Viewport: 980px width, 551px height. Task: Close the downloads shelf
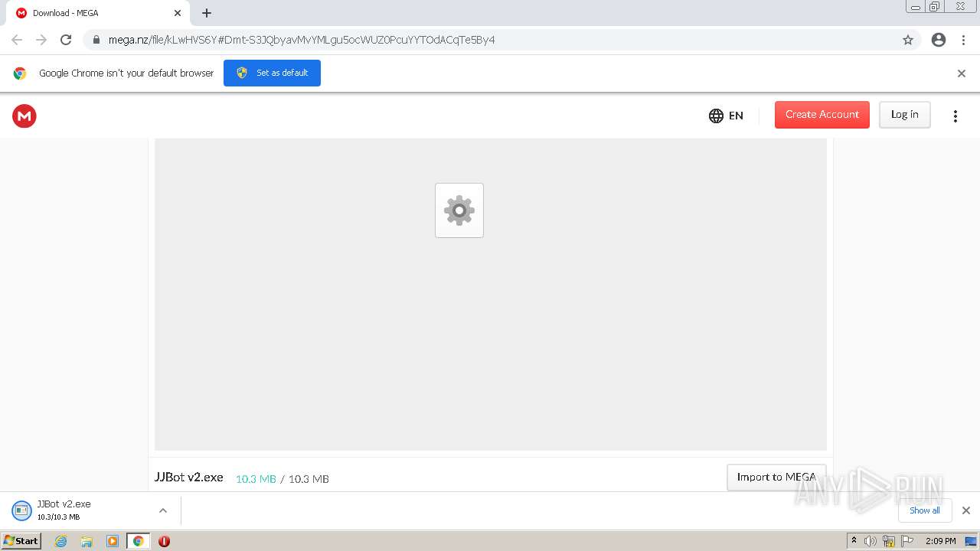pos(965,510)
